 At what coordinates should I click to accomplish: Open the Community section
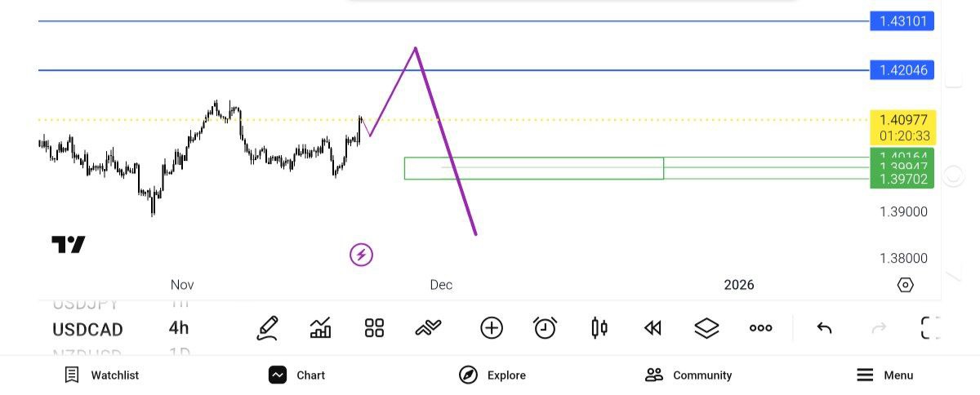click(x=688, y=375)
